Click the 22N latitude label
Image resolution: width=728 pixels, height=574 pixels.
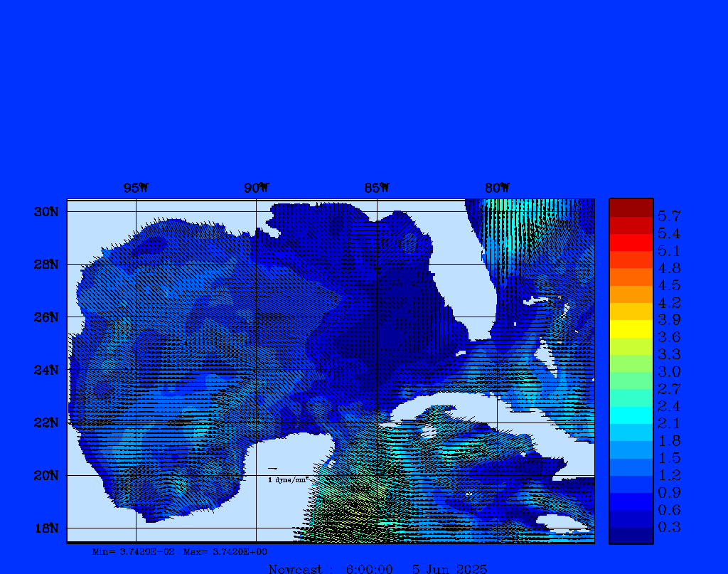coord(45,422)
